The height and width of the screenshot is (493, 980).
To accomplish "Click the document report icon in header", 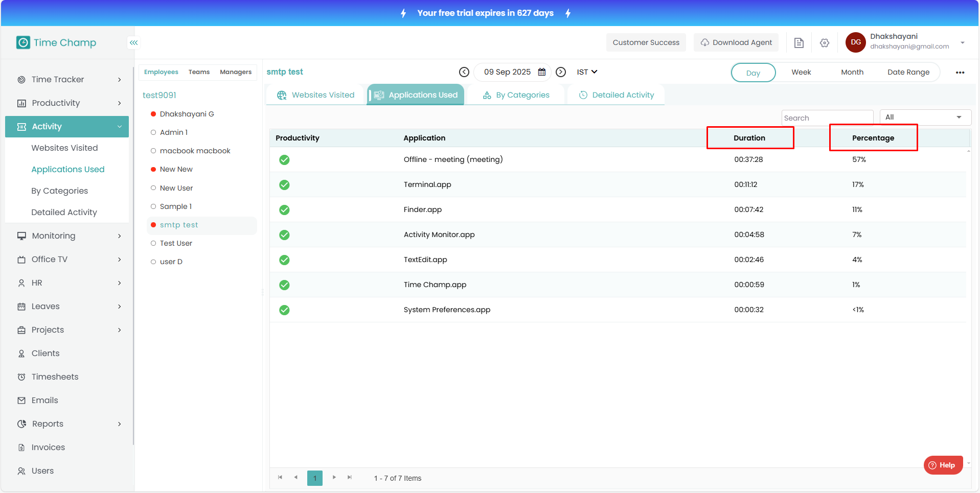I will click(x=799, y=43).
